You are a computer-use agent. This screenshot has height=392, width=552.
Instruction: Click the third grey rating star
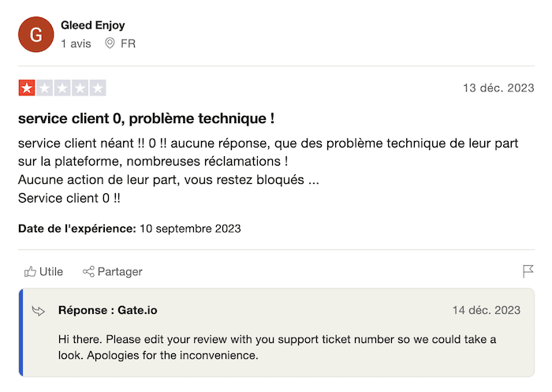[62, 88]
